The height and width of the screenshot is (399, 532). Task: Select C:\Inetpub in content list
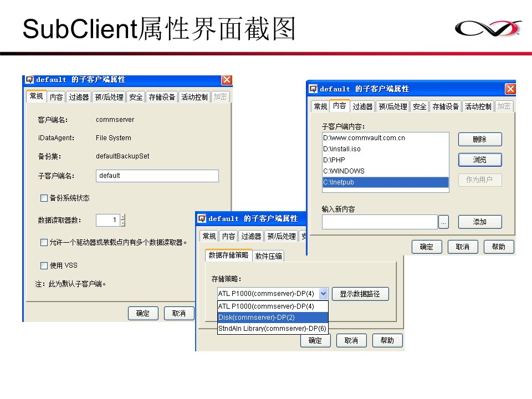[386, 182]
